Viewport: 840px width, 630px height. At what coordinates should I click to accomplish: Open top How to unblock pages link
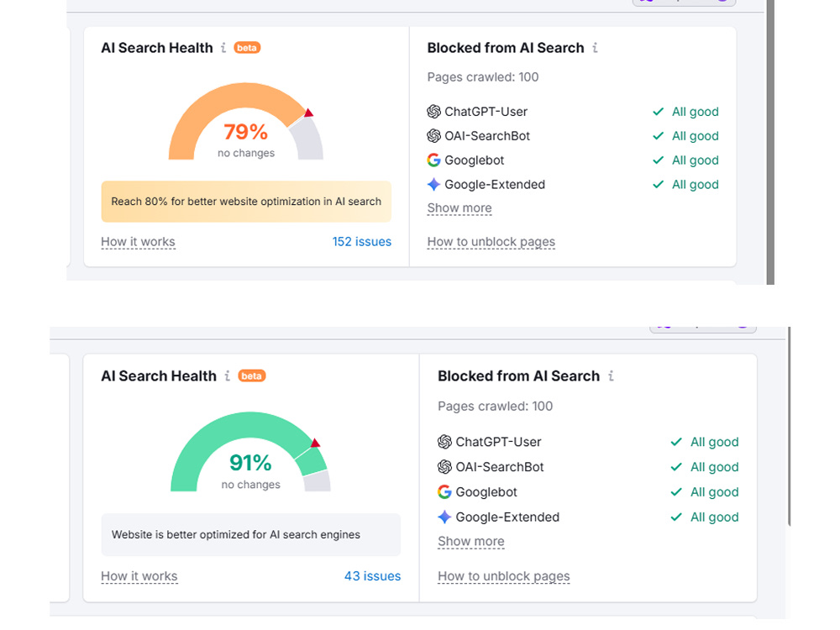coord(491,242)
